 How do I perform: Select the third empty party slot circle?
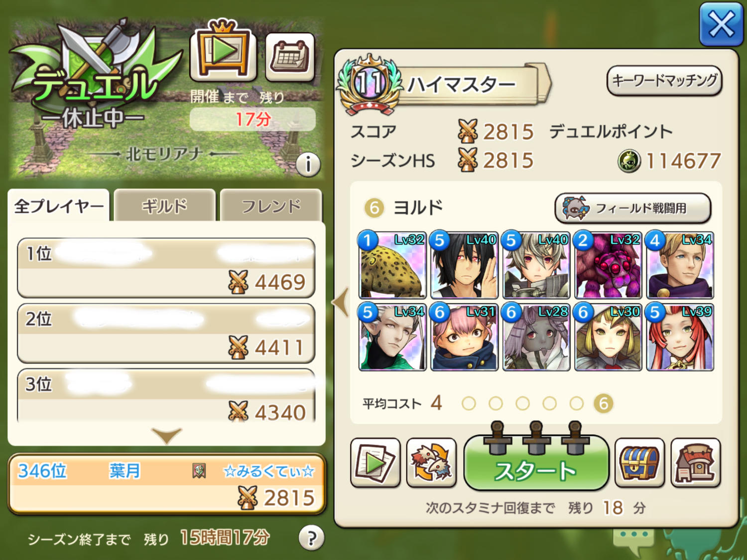pyautogui.click(x=522, y=403)
